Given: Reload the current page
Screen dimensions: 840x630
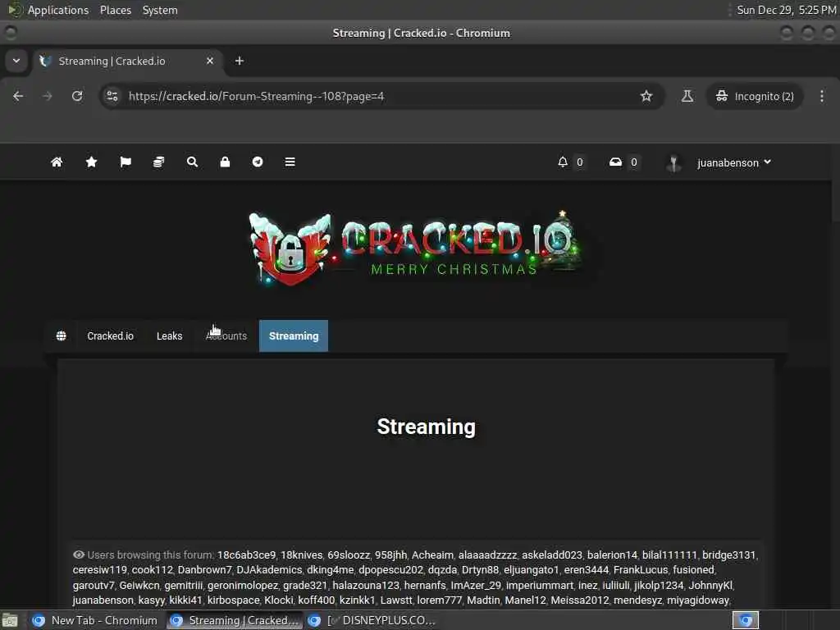Looking at the screenshot, I should coord(77,96).
